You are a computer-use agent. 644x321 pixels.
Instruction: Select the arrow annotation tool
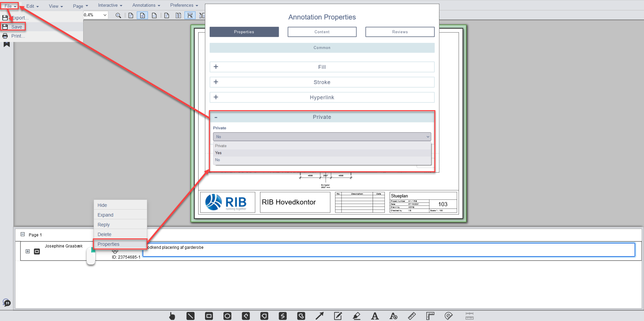click(x=319, y=316)
